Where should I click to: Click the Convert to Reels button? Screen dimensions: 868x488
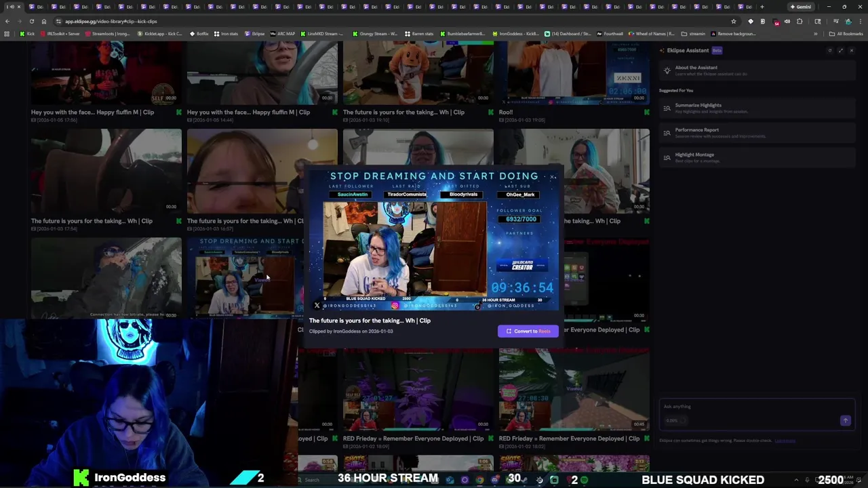tap(528, 331)
